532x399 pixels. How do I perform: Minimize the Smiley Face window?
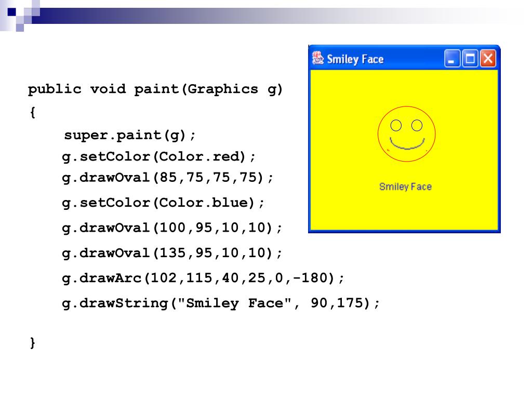point(452,59)
